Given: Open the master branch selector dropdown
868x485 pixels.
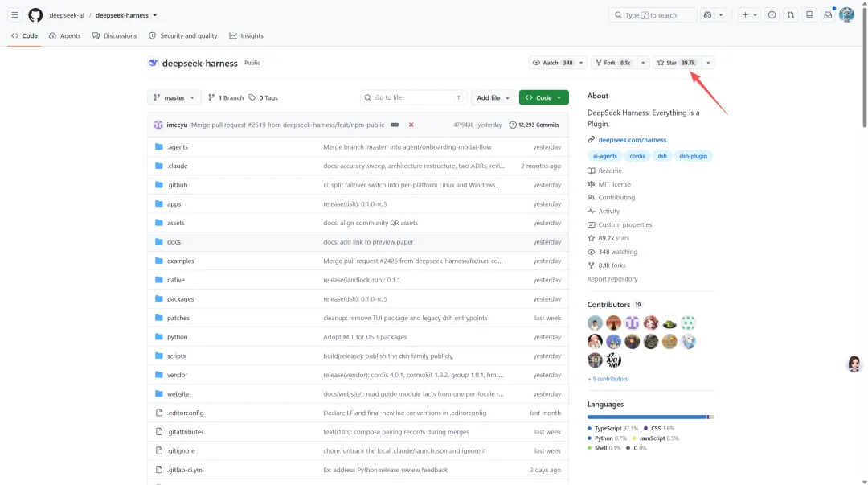Looking at the screenshot, I should click(174, 97).
